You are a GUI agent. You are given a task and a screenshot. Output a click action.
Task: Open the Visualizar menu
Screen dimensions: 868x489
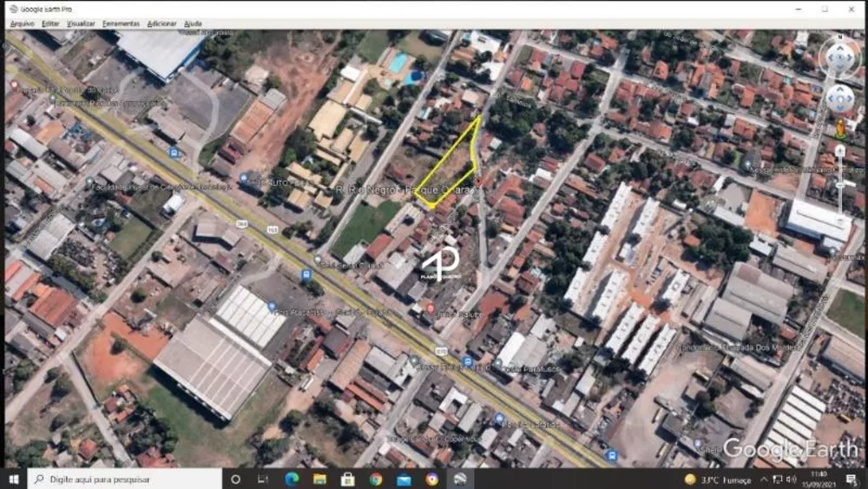(81, 23)
